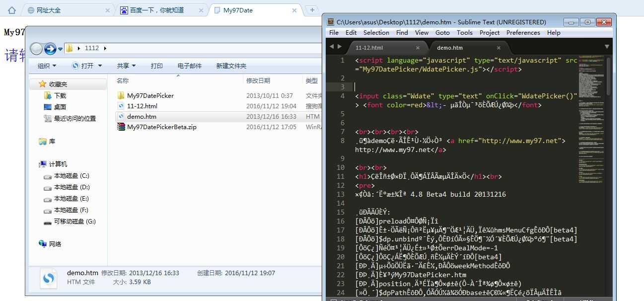Open Sublime Text Project menu

[x=490, y=32]
